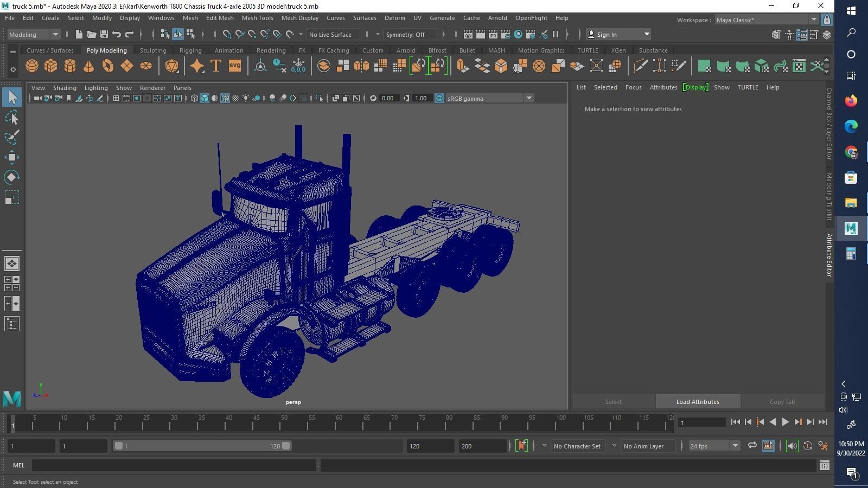Viewport: 868px width, 488px height.
Task: Open the Outliner from the left sidebar
Action: click(12, 324)
